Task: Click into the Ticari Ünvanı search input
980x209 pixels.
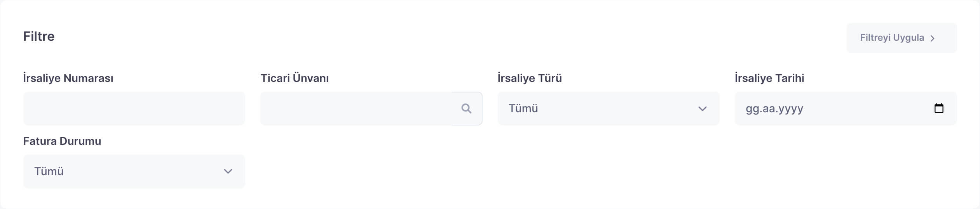Action: point(356,109)
